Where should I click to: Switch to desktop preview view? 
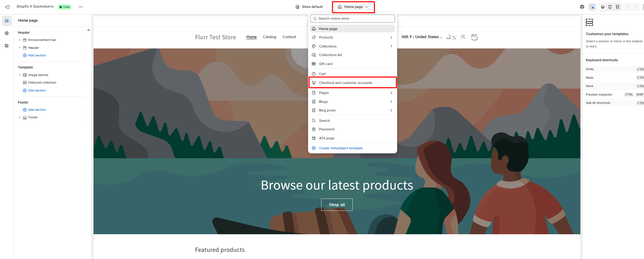603,7
